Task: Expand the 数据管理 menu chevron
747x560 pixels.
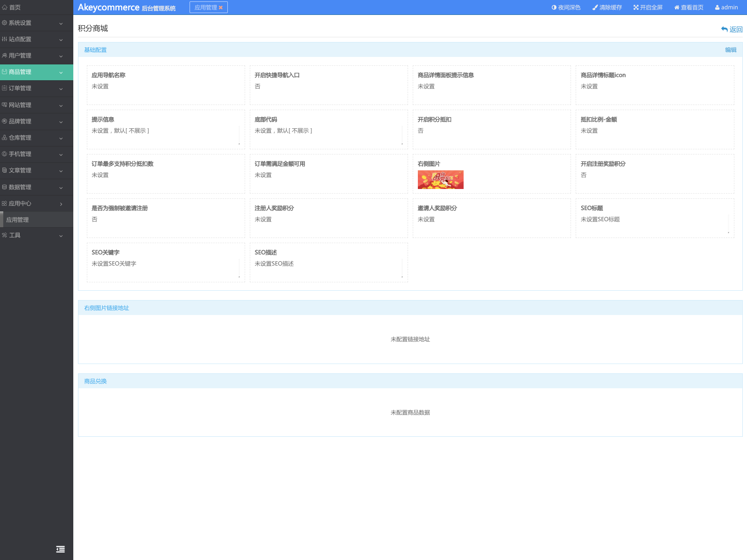Action: (61, 188)
